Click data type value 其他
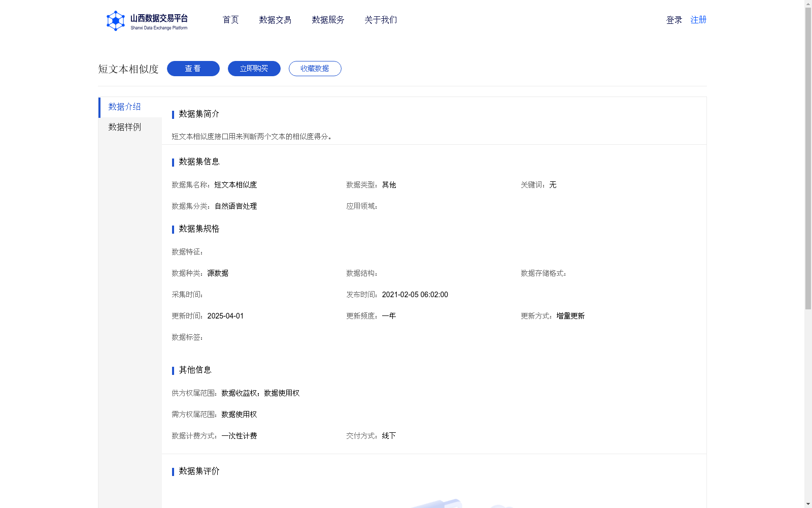This screenshot has height=508, width=812. tap(389, 185)
